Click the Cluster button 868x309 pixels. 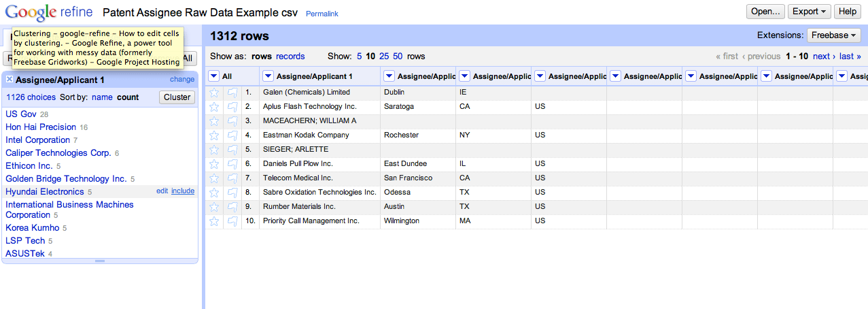tap(177, 97)
